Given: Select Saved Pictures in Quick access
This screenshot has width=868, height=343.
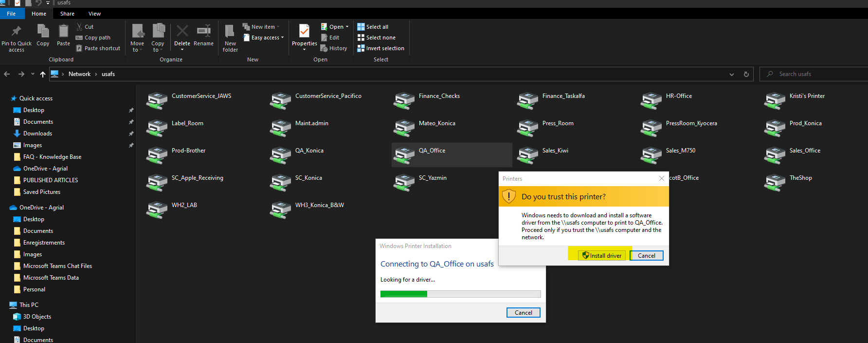Looking at the screenshot, I should (42, 192).
